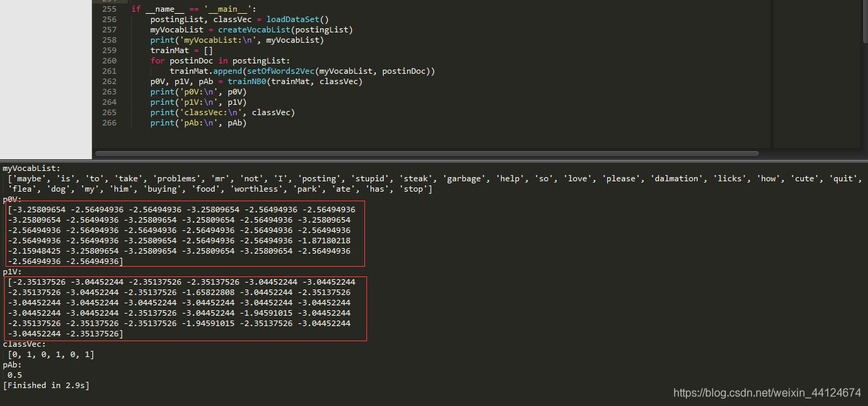Click line number 260 in the gutter
This screenshot has width=868, height=406.
(x=109, y=61)
